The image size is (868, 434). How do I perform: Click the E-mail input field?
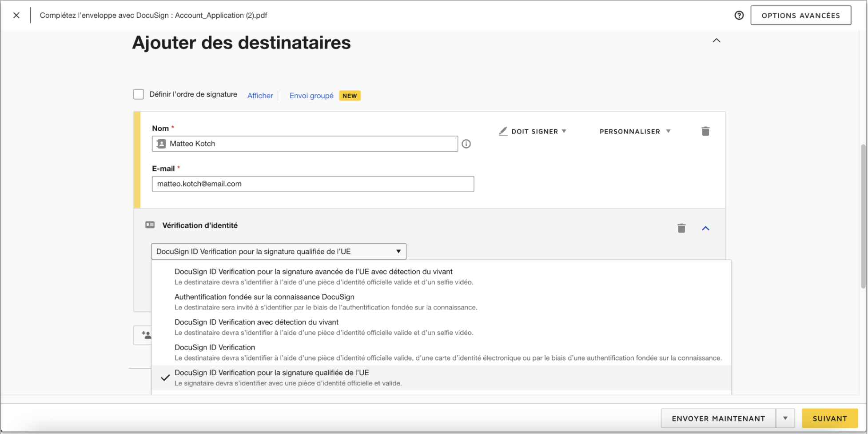coord(313,184)
